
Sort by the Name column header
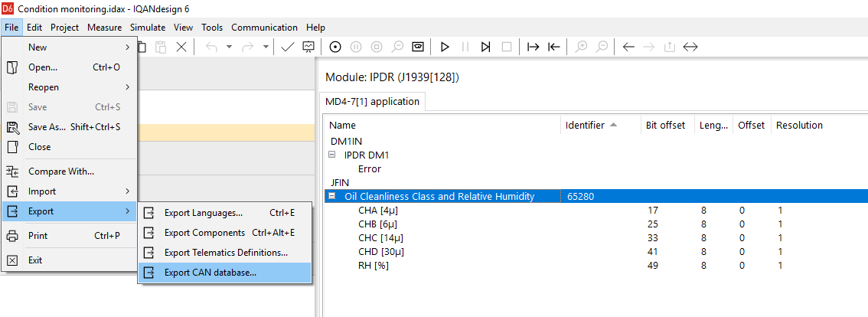[x=441, y=126]
